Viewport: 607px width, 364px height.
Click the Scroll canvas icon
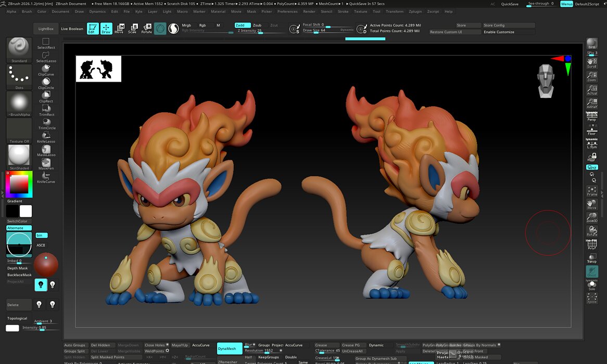click(592, 63)
